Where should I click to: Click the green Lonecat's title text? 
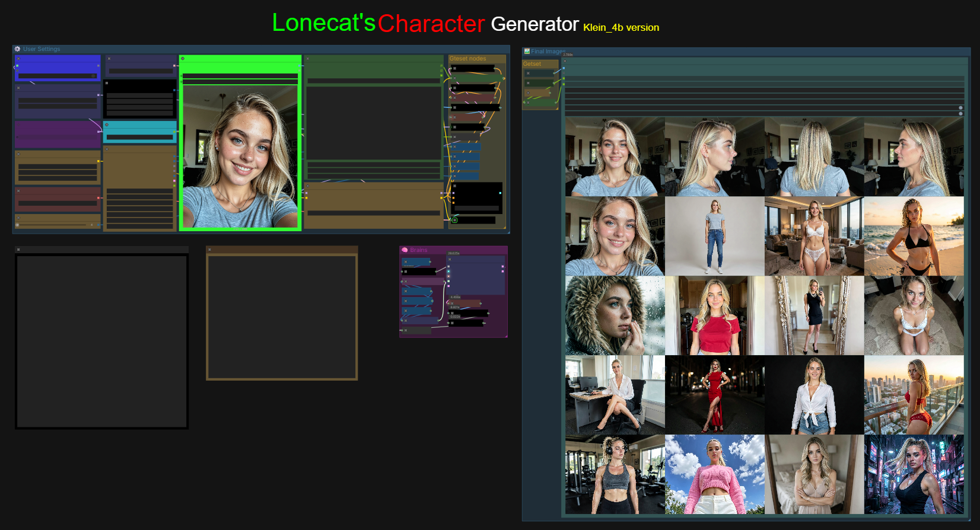[324, 23]
